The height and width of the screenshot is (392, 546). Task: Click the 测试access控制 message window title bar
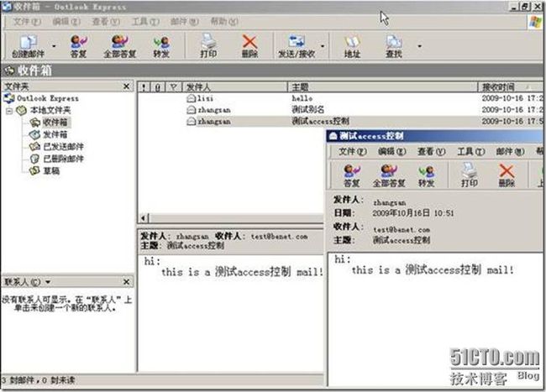(x=434, y=136)
